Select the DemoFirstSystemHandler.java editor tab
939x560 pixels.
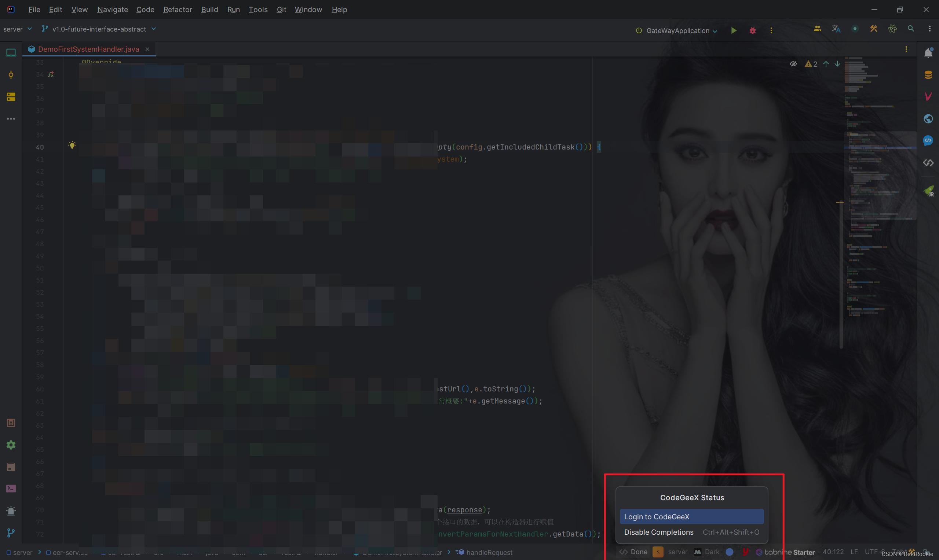pos(88,49)
